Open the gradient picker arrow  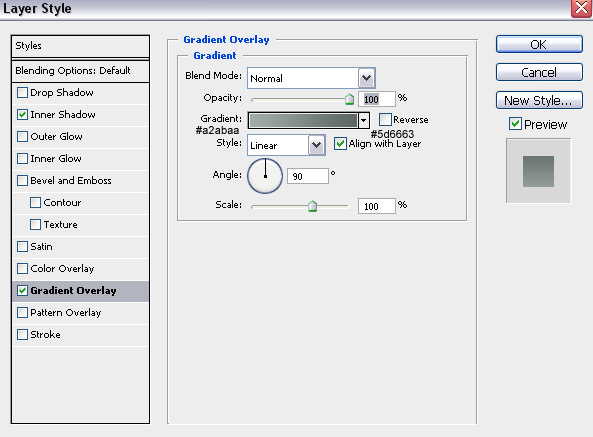(363, 121)
